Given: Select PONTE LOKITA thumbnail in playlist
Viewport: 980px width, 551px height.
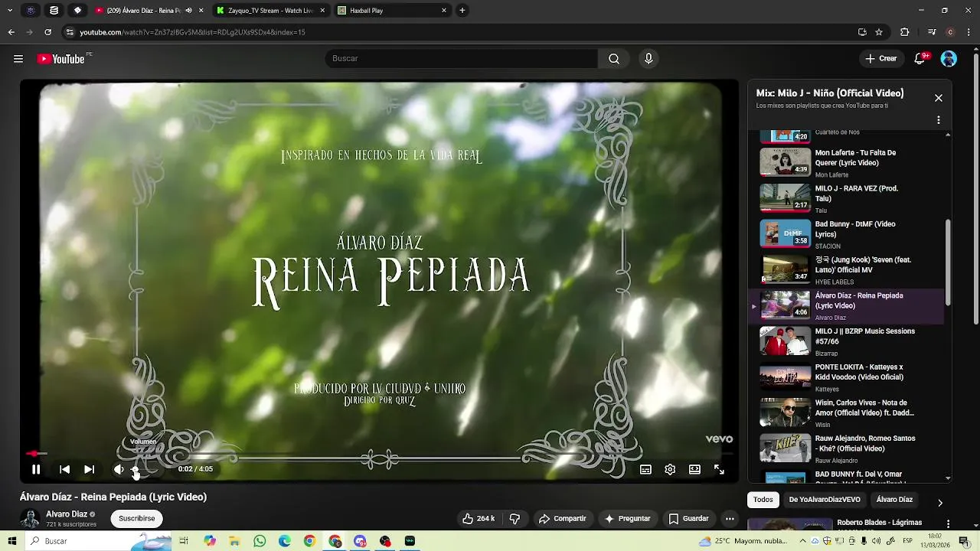Looking at the screenshot, I should pyautogui.click(x=785, y=377).
